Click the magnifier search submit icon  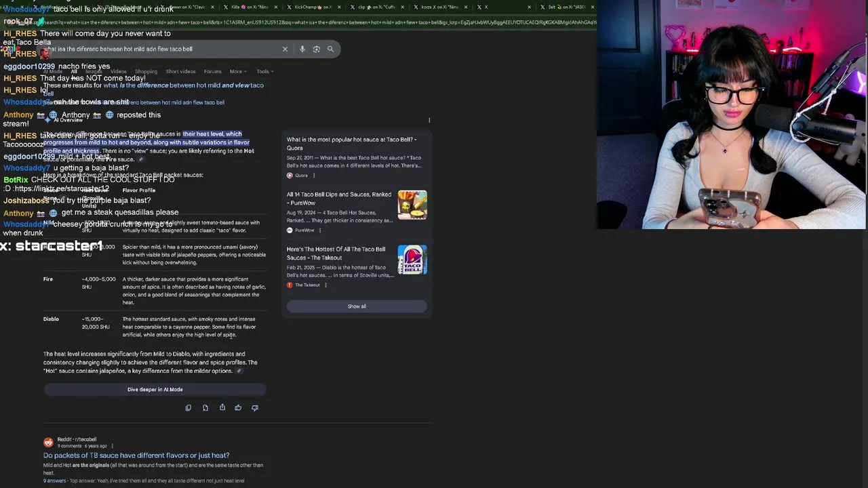(x=330, y=49)
